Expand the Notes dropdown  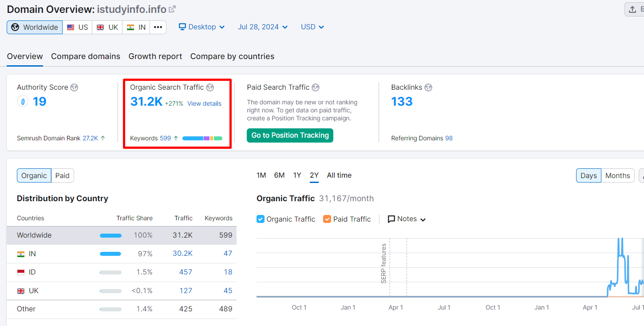point(407,219)
